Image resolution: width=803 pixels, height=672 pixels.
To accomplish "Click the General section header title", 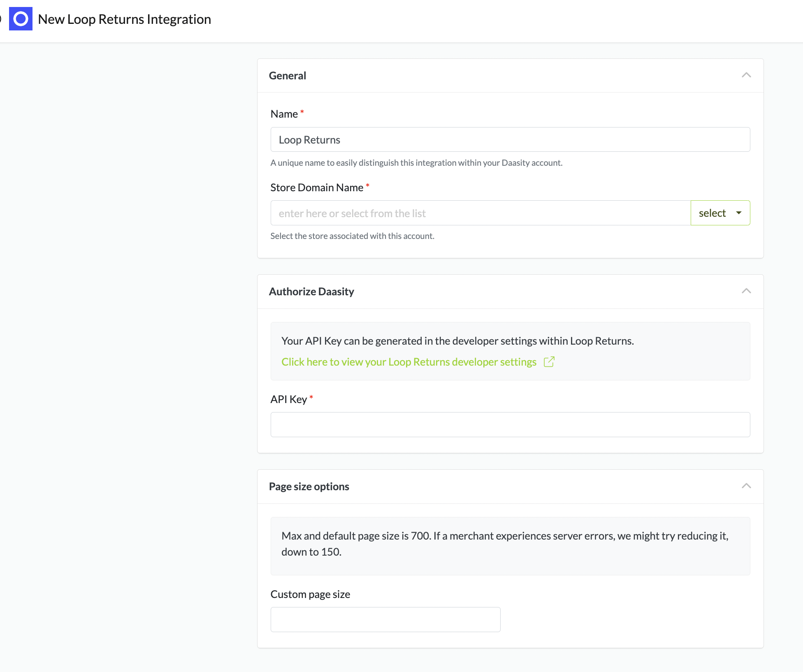I will tap(288, 76).
